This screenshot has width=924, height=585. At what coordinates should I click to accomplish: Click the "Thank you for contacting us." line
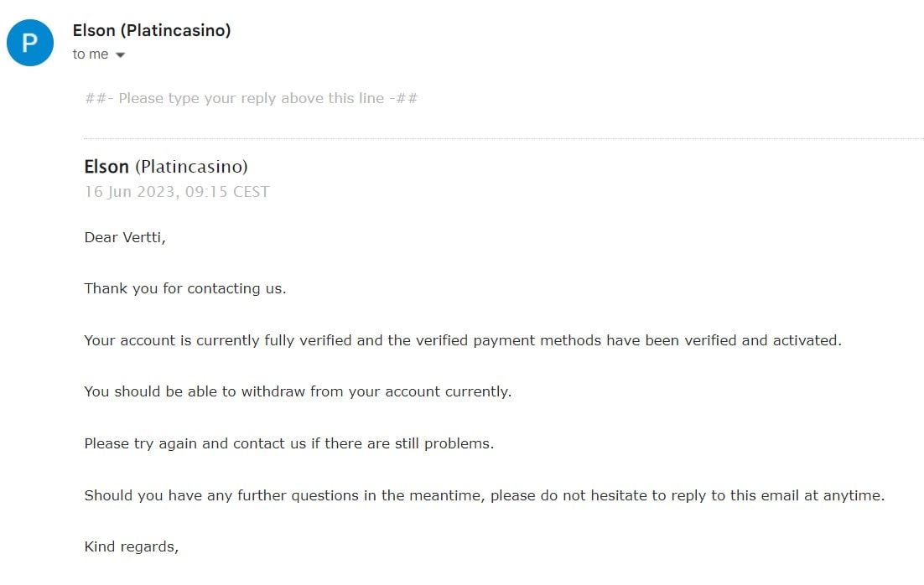coord(185,288)
